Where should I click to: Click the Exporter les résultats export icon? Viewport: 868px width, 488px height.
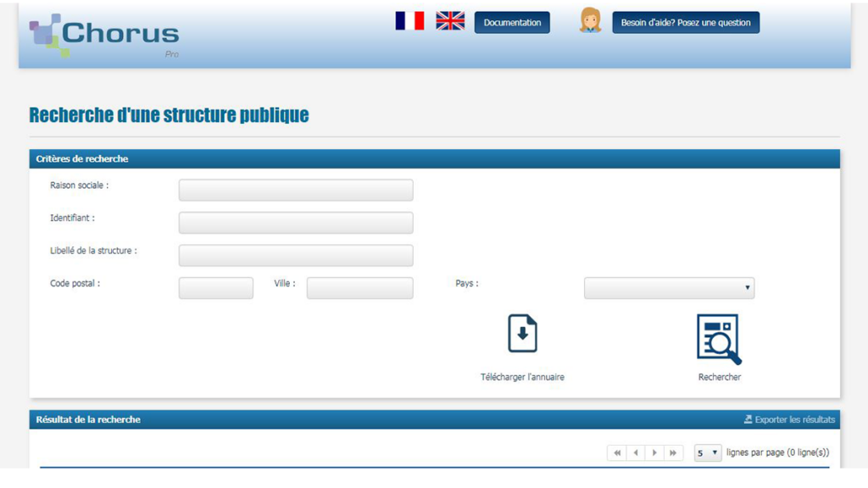747,419
